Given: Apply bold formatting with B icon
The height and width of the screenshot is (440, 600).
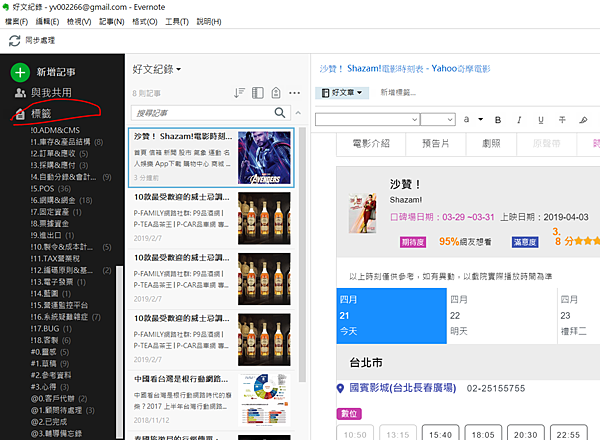Looking at the screenshot, I should (x=498, y=120).
